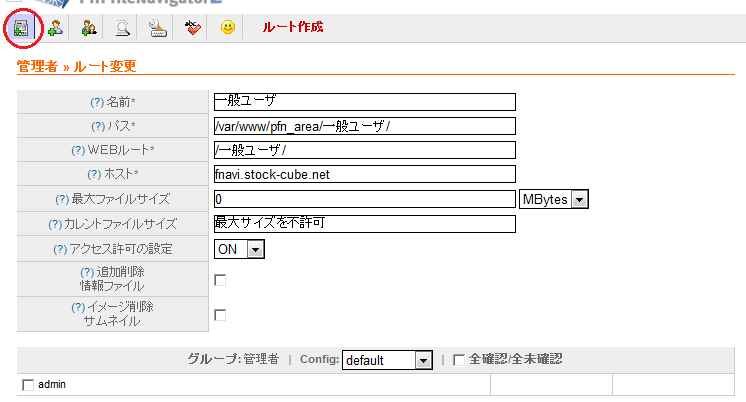This screenshot has height=402, width=746.
Task: Click the circled create root toolbar icon
Action: (x=19, y=28)
